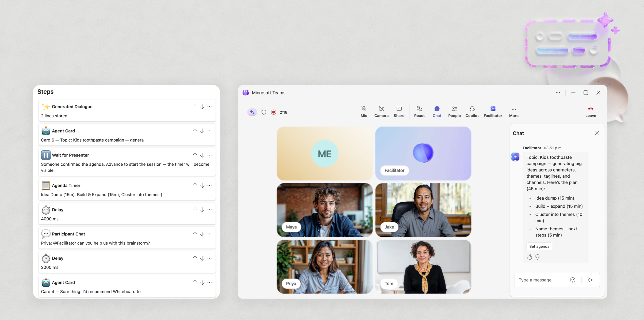Open options for the Generated Dialogue step
The width and height of the screenshot is (644, 320).
point(210,107)
